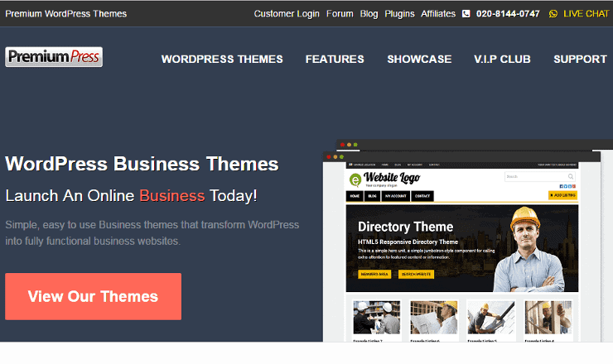The image size is (613, 364).
Task: Click the WhatsApp live chat icon
Action: click(553, 14)
